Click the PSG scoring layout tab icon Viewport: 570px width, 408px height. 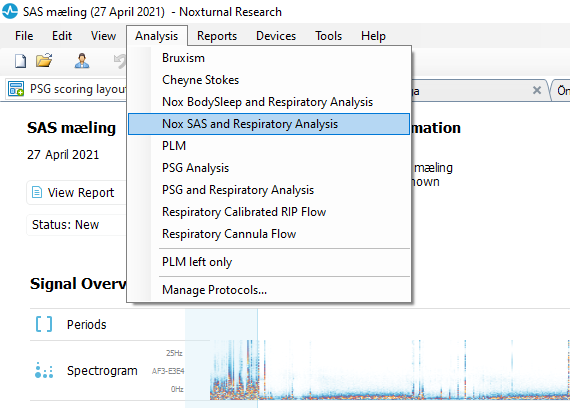coord(16,89)
